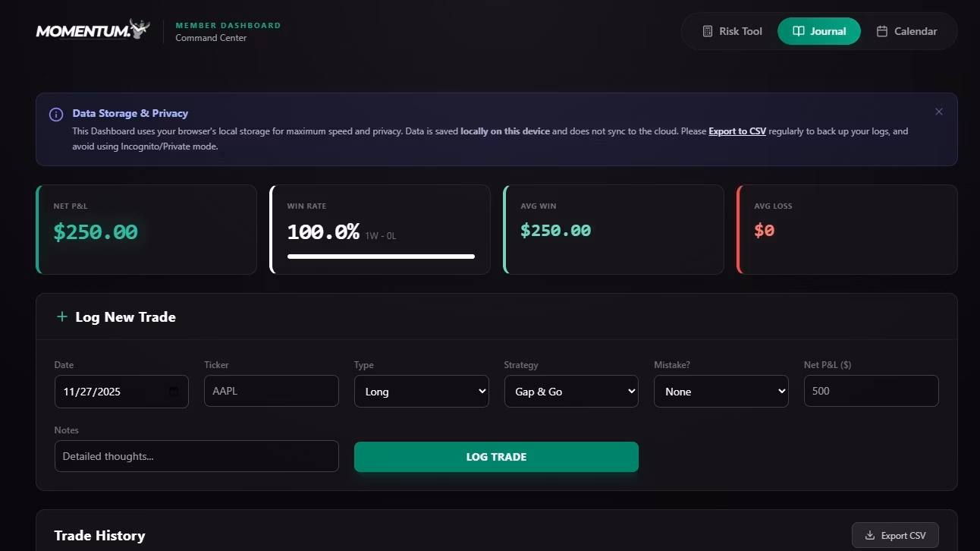Click the Momentum logo icon
Screen dimensions: 980x551
coord(140,29)
